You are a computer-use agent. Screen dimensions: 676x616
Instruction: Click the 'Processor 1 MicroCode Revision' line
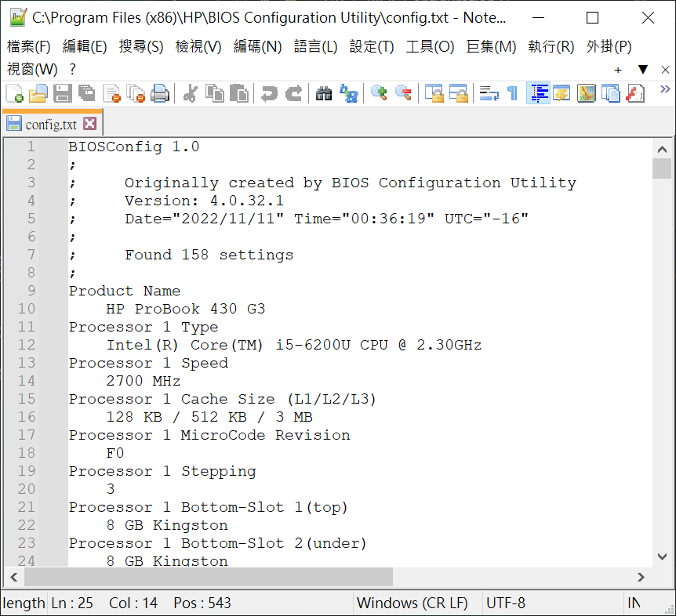tap(209, 435)
